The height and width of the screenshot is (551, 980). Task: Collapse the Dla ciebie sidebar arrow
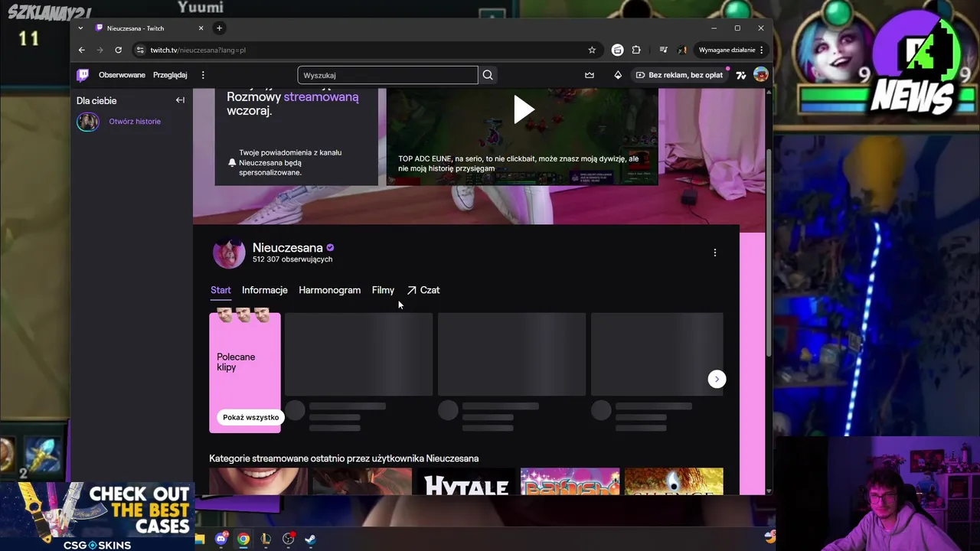(180, 100)
